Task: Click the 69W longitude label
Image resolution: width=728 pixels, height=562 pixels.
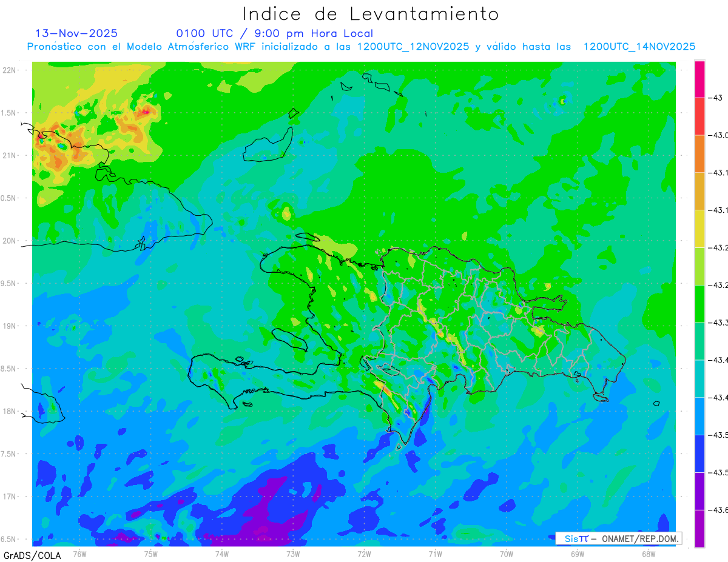Action: [578, 554]
